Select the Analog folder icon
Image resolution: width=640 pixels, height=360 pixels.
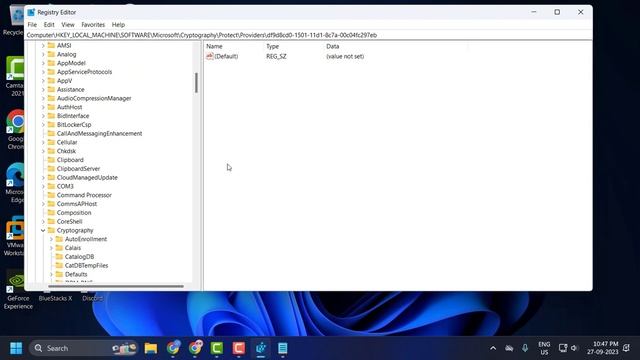pyautogui.click(x=51, y=54)
